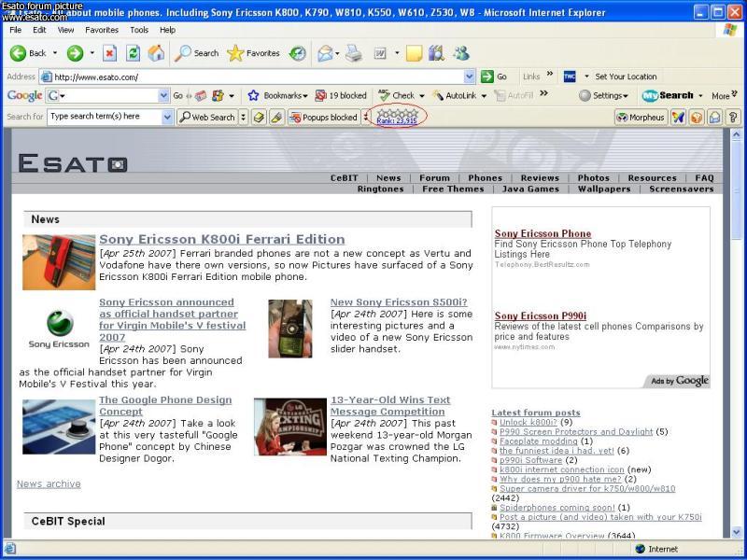Image resolution: width=747 pixels, height=560 pixels.
Task: Open the Tools menu
Action: [139, 30]
